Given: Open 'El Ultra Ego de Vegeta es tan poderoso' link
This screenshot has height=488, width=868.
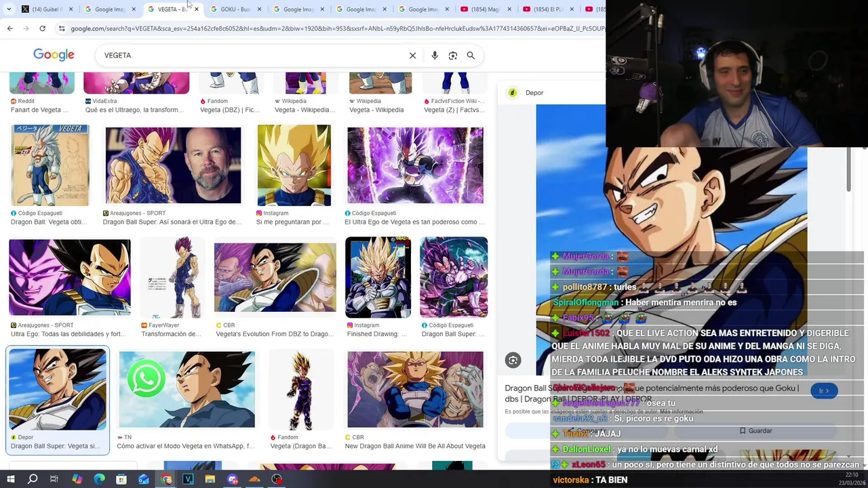Looking at the screenshot, I should [415, 222].
